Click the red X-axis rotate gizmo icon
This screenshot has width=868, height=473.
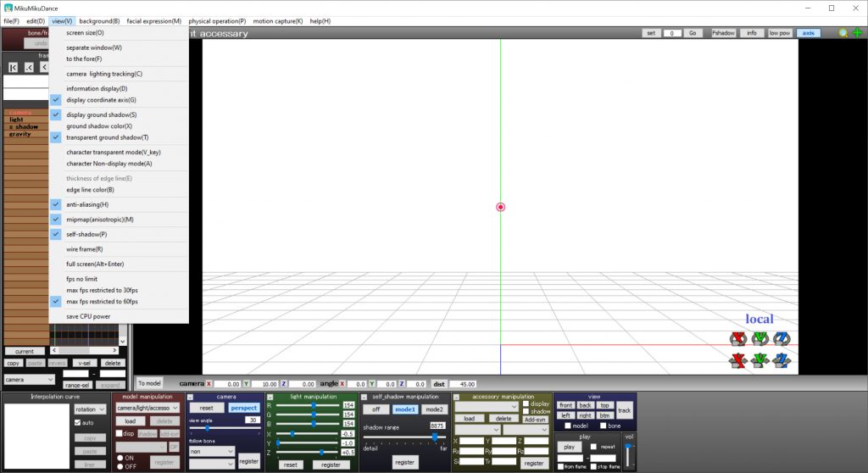[x=738, y=338]
